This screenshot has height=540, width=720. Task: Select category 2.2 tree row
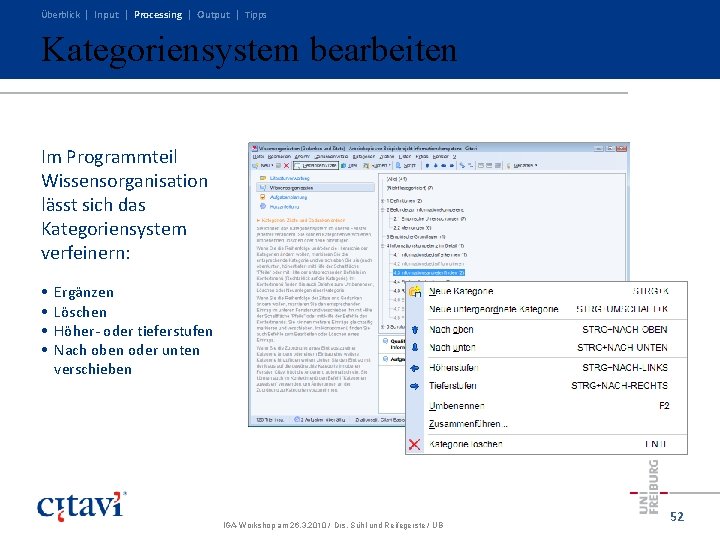coord(412,228)
